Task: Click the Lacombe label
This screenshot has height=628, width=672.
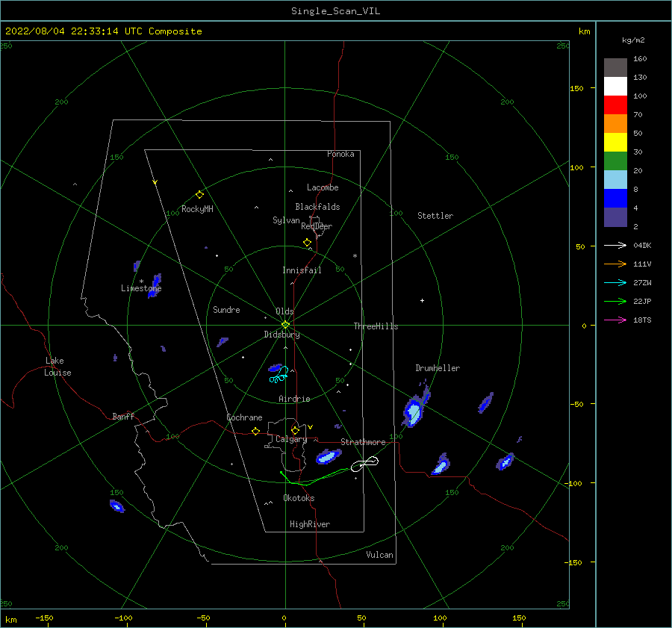Action: click(323, 187)
